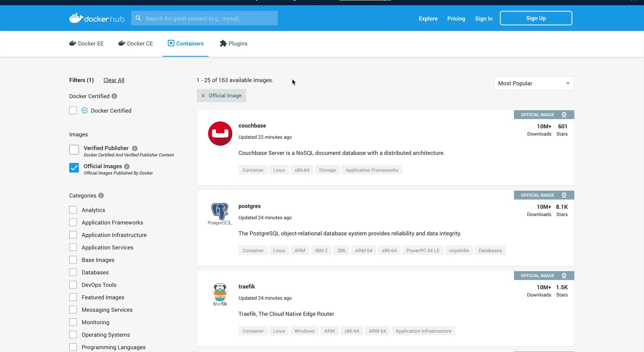Check the Application Services category checkbox

tap(73, 247)
